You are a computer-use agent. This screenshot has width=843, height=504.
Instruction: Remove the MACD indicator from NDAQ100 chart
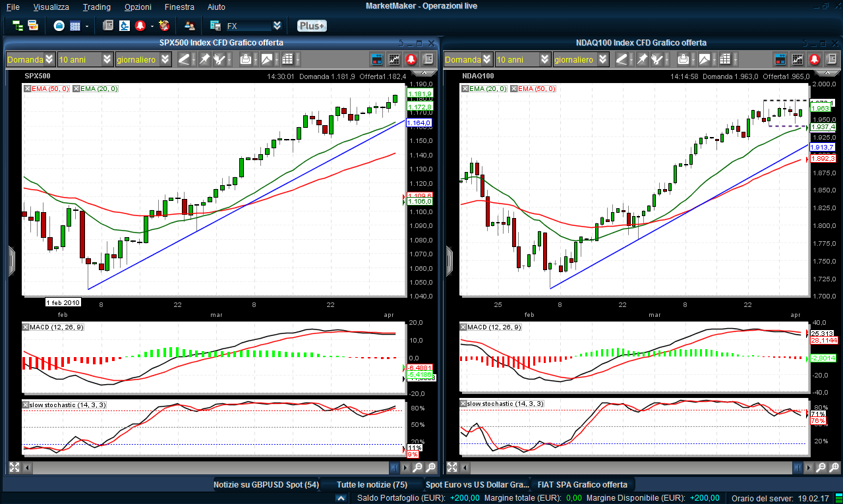pyautogui.click(x=463, y=327)
